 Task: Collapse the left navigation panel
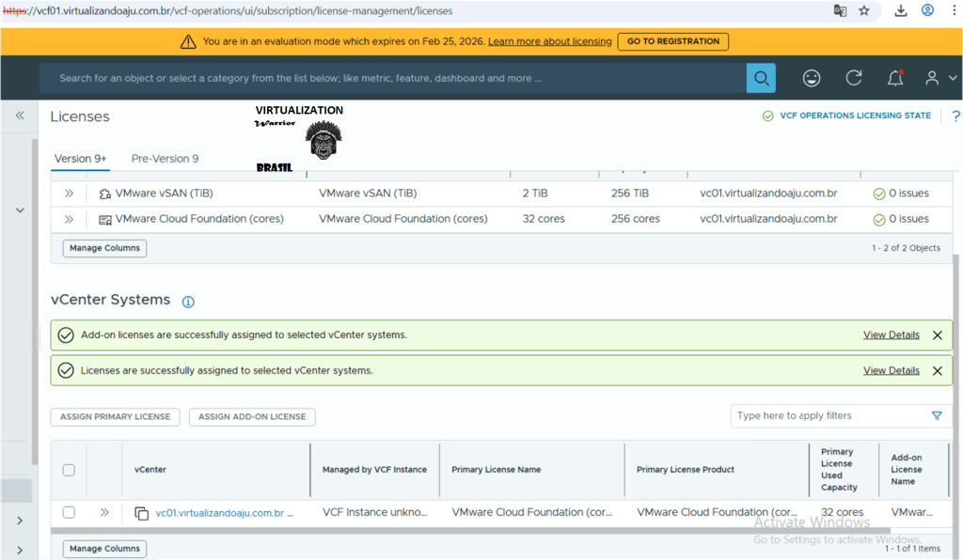click(x=19, y=116)
